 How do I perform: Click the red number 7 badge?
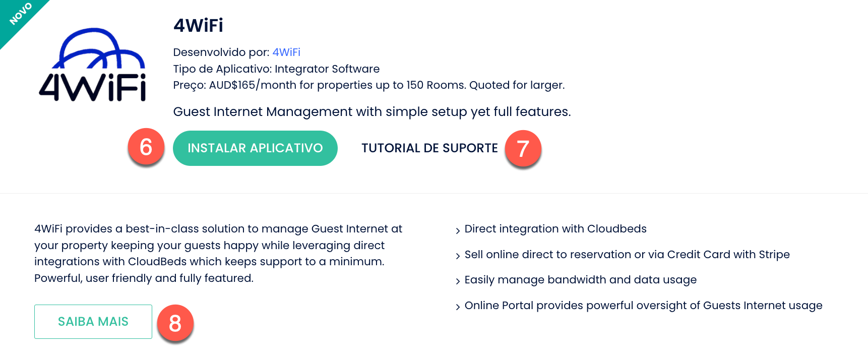click(523, 149)
